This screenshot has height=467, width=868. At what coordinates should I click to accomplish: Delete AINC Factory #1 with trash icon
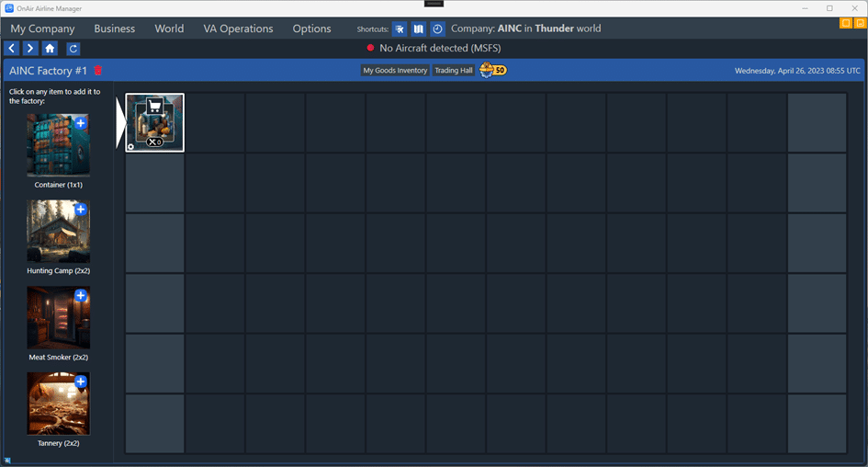tap(98, 71)
